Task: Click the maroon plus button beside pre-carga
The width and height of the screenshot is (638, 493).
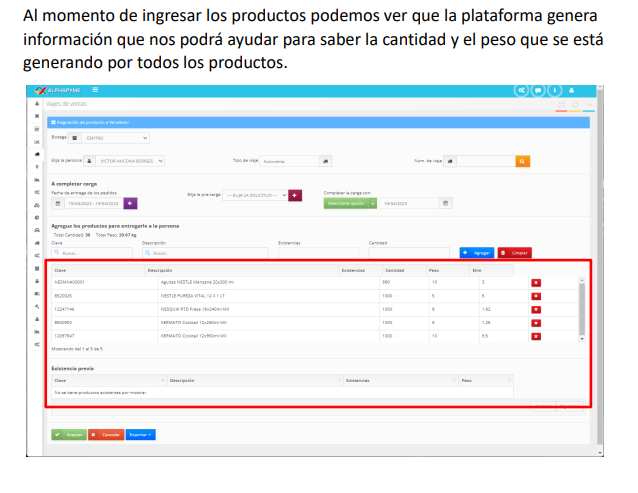Action: tap(295, 195)
